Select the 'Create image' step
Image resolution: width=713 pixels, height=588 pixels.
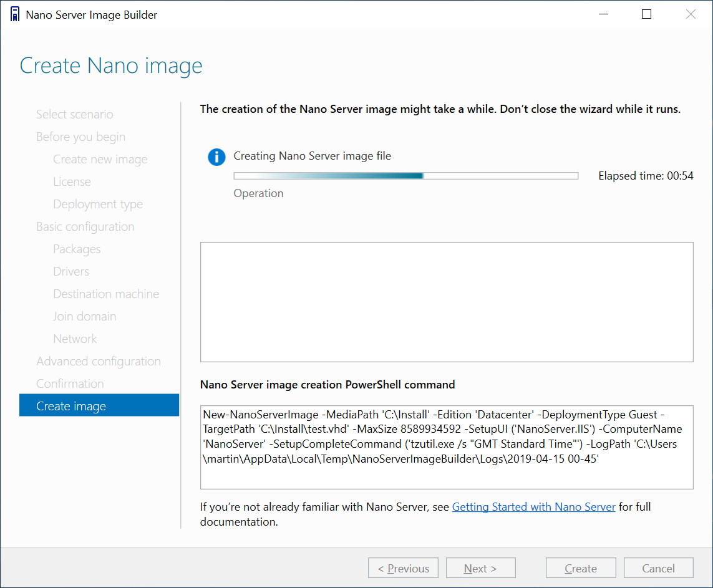(x=71, y=406)
